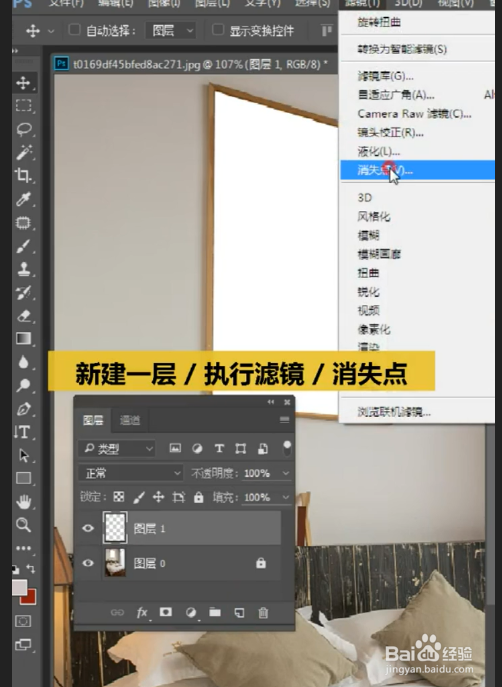Swap foreground and background colors
This screenshot has height=687, width=502.
pyautogui.click(x=31, y=569)
